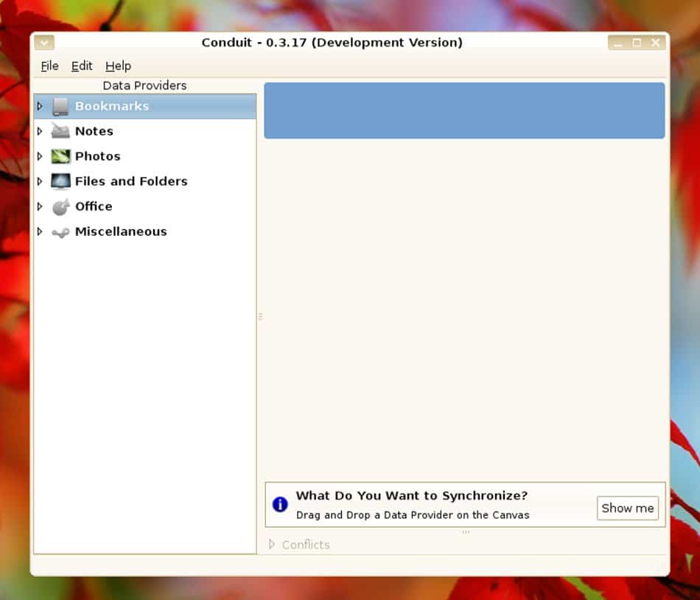The height and width of the screenshot is (600, 700).
Task: Select the Miscellaneous label in provider list
Action: point(121,232)
